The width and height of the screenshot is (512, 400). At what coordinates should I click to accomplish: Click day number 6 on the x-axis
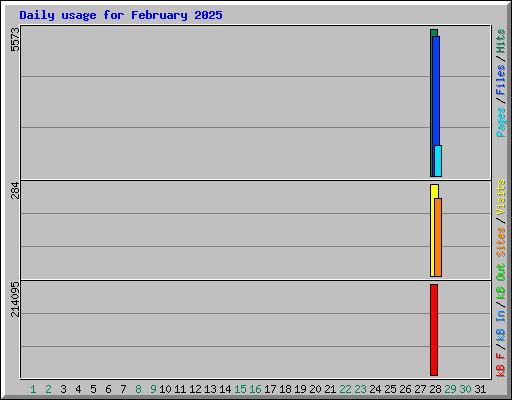point(108,389)
